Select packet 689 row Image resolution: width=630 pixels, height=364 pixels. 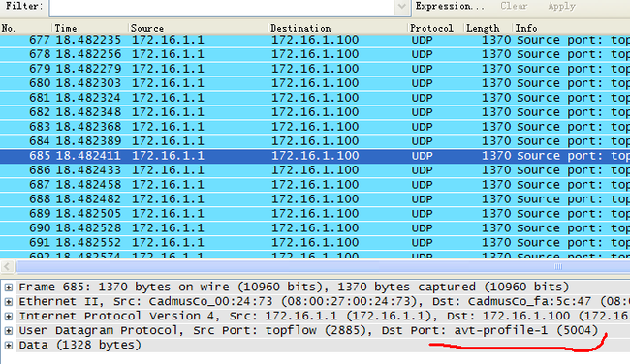coord(315,214)
